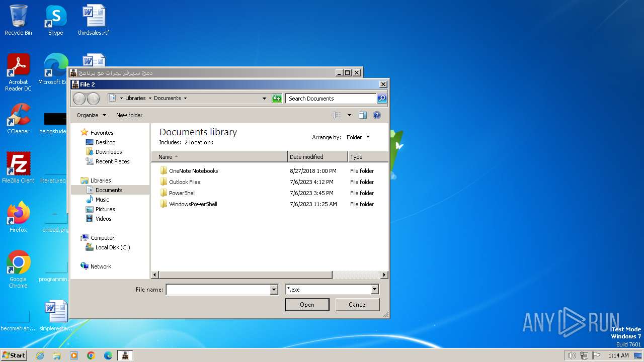Click into the Search Documents box
Image resolution: width=644 pixels, height=362 pixels.
tap(331, 99)
